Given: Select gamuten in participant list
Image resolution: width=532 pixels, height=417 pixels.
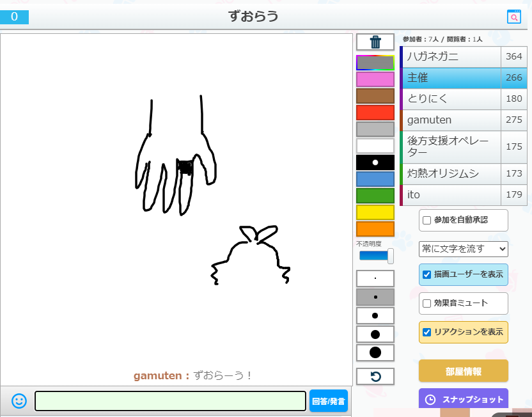Looking at the screenshot, I should tap(452, 120).
